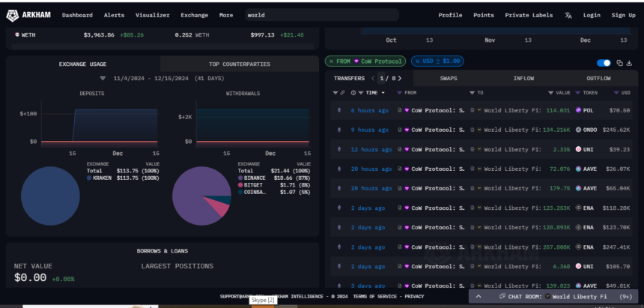
Task: Open the Points link
Action: [x=484, y=15]
